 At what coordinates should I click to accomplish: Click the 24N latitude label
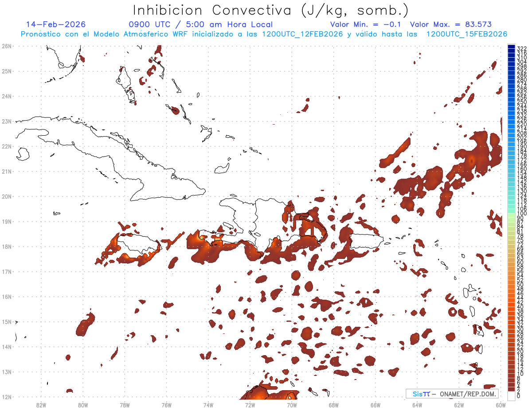click(x=7, y=96)
